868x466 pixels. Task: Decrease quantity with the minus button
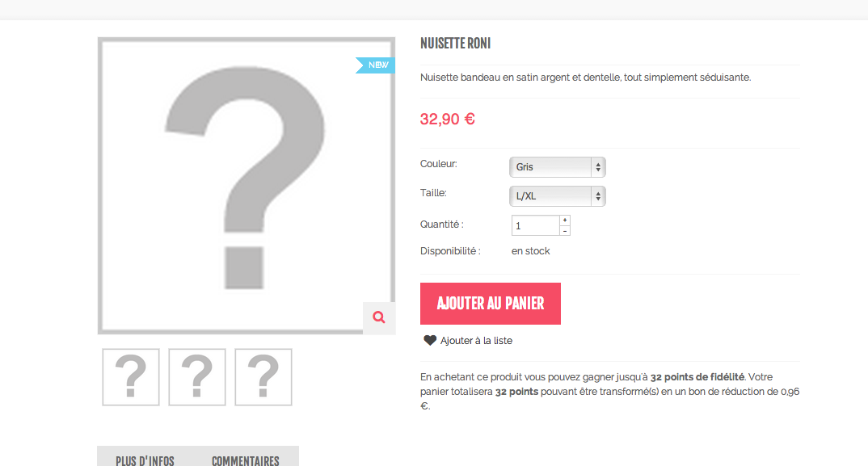(565, 231)
